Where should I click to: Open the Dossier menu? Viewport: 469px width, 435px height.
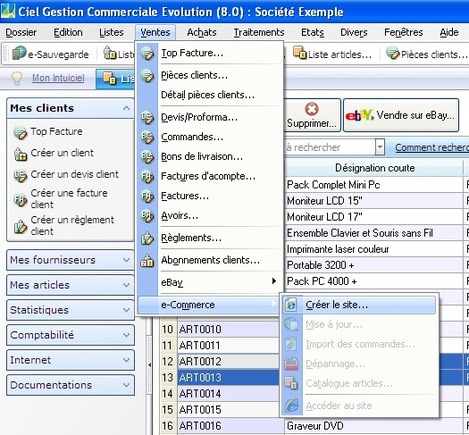click(21, 33)
